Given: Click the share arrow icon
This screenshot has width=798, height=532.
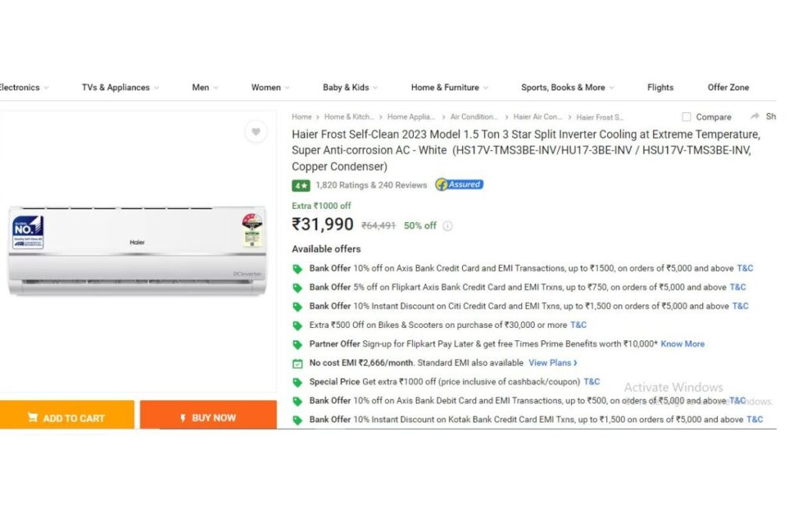Looking at the screenshot, I should [x=754, y=117].
